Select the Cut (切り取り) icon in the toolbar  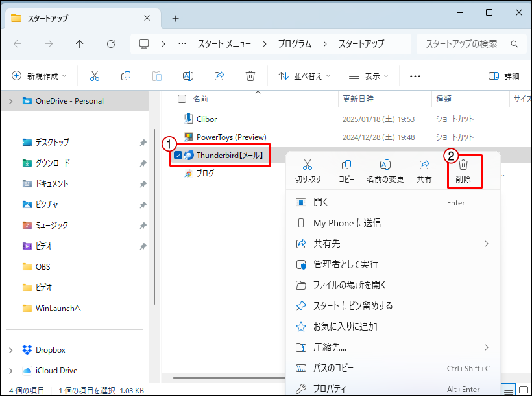pyautogui.click(x=94, y=76)
